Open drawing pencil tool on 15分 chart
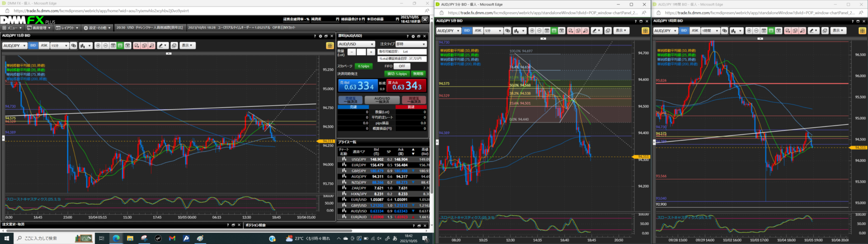This screenshot has height=244, width=868. [162, 46]
